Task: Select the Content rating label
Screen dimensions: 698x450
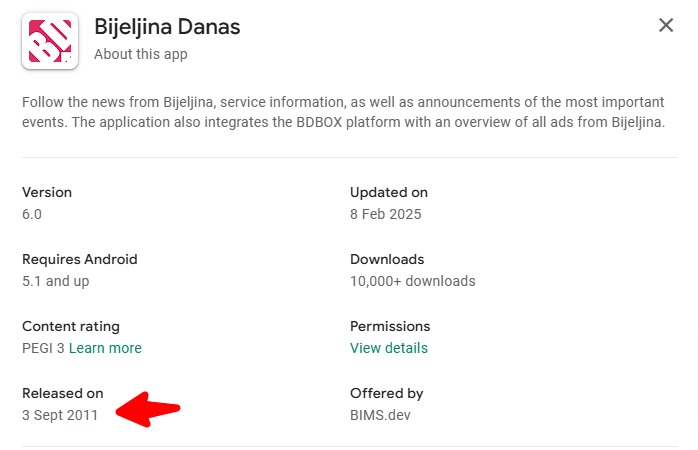Action: click(x=71, y=326)
